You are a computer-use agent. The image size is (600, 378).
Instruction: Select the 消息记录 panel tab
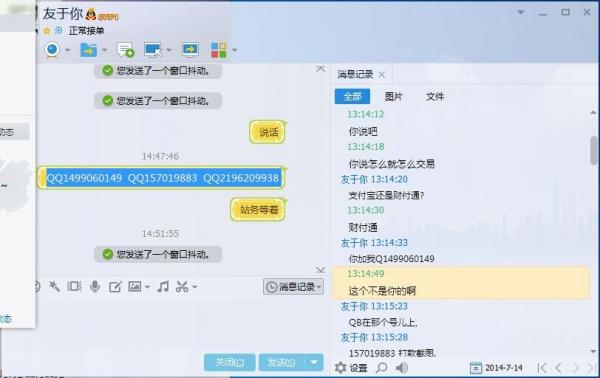tap(355, 74)
